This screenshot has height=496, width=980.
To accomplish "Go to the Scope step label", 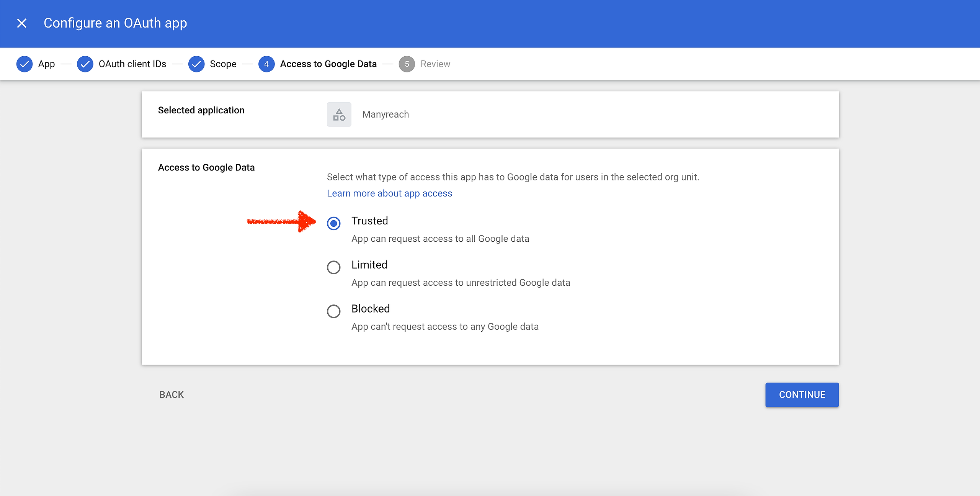I will tap(223, 64).
